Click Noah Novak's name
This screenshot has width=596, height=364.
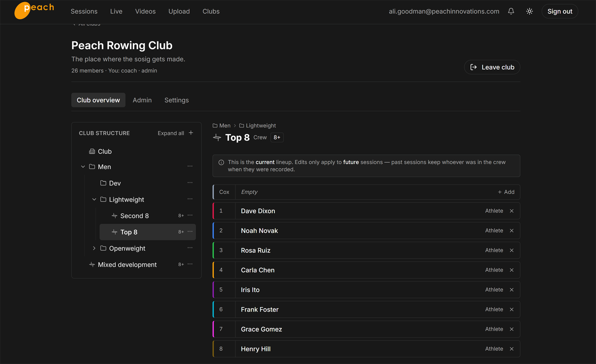[x=260, y=231]
